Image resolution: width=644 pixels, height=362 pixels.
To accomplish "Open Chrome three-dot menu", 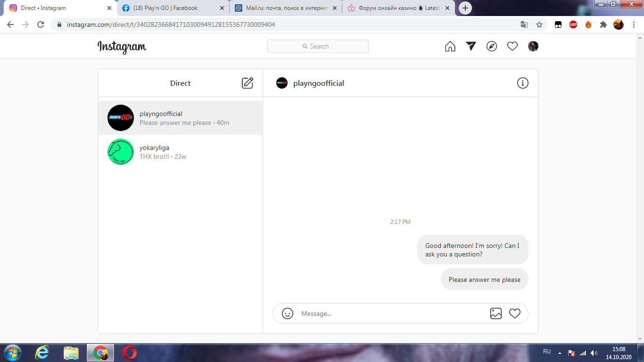I will tap(633, 25).
